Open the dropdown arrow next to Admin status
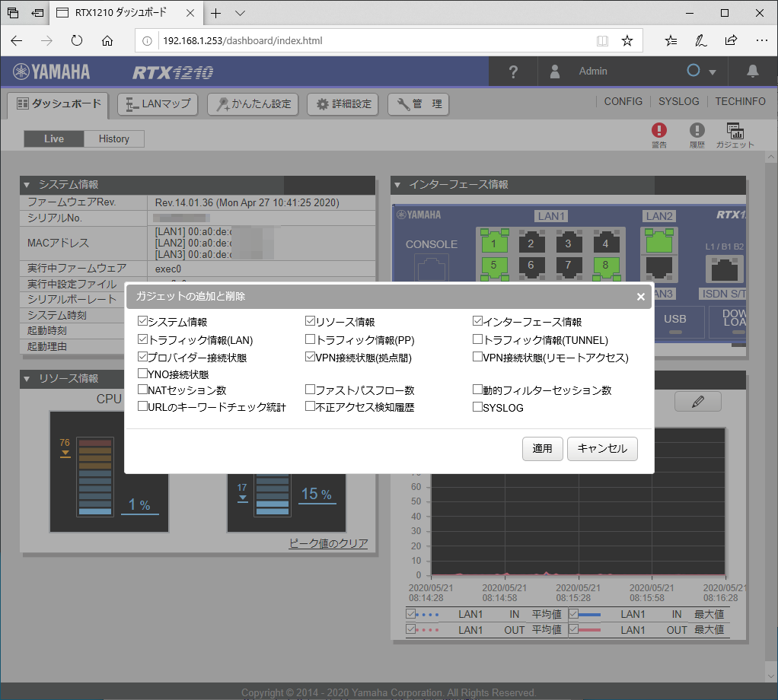This screenshot has height=700, width=778. (713, 72)
